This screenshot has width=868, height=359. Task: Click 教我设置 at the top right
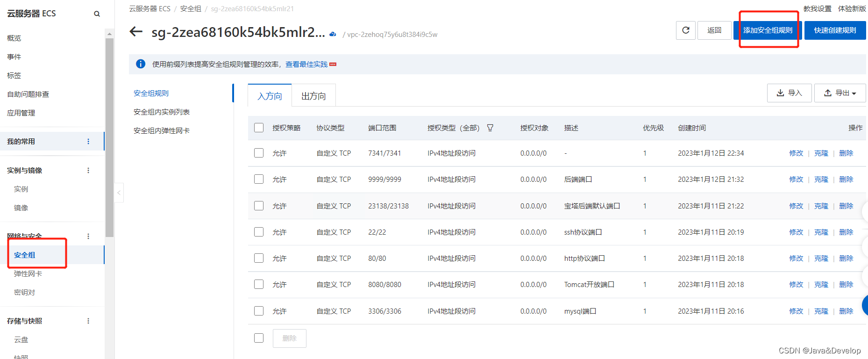(818, 8)
